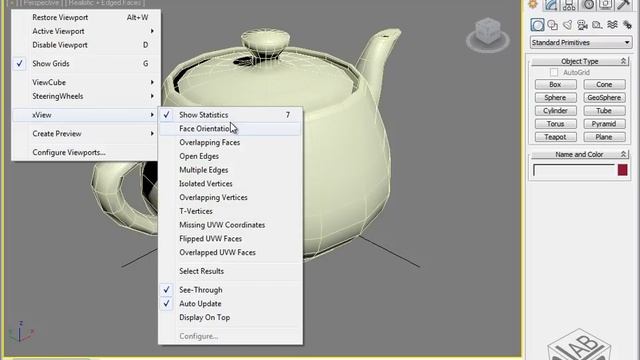Toggle Auto Update option

click(x=230, y=304)
